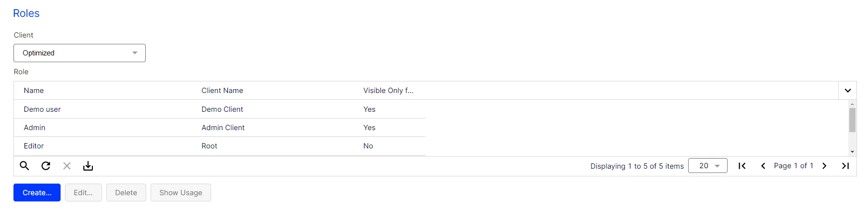Viewport: 868px width, 213px height.
Task: Open the page size dropdown set to 20
Action: 707,166
